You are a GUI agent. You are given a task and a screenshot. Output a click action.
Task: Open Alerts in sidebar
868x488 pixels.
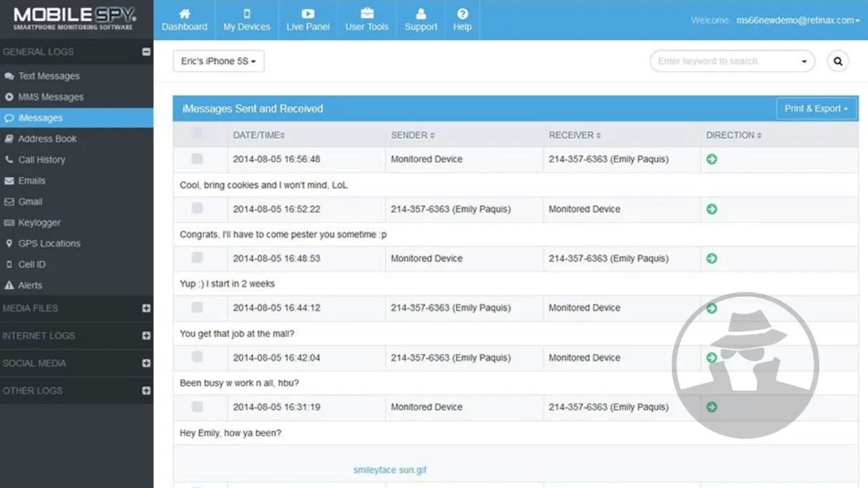pyautogui.click(x=77, y=285)
